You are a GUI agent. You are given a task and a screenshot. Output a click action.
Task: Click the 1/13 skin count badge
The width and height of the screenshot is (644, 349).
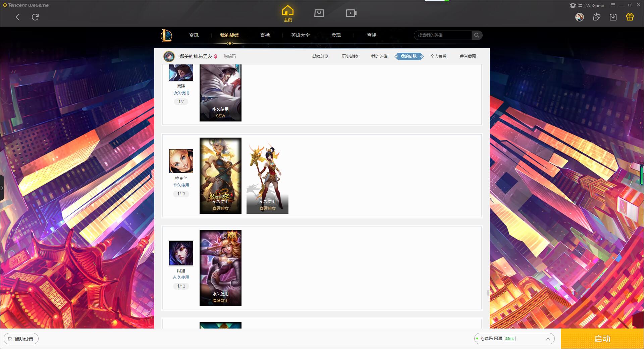coord(181,194)
